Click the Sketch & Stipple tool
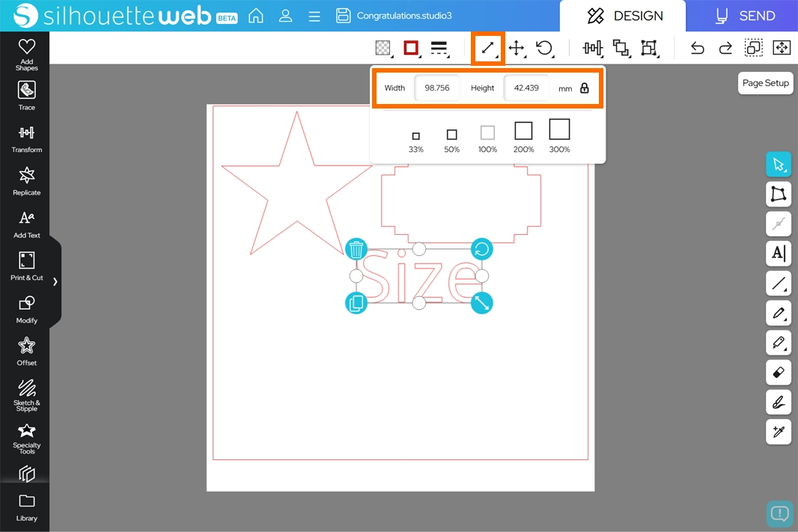 point(26,394)
